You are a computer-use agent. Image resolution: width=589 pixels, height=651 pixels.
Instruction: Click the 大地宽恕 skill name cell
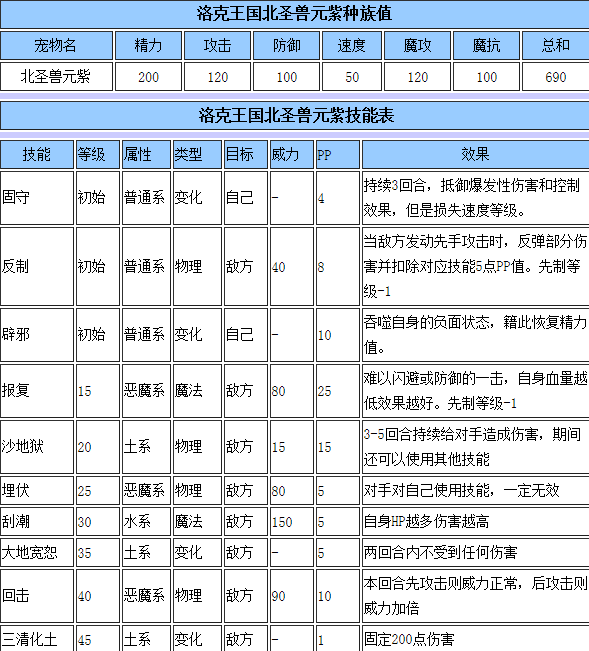pyautogui.click(x=37, y=553)
